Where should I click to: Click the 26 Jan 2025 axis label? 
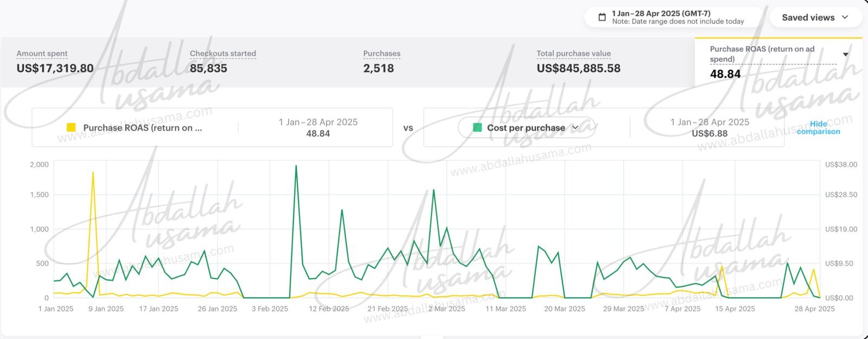point(217,309)
